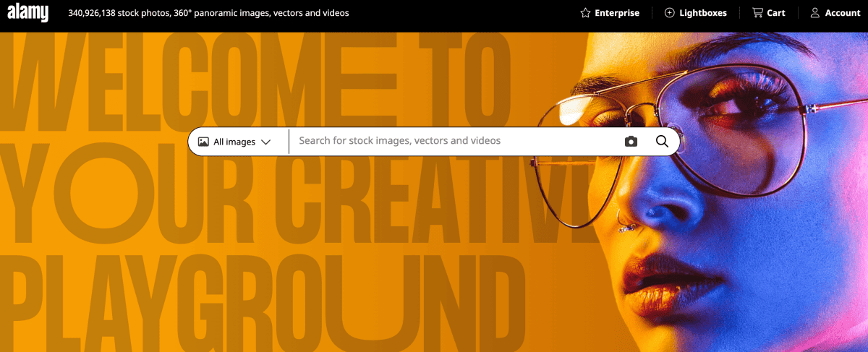Click the shopping cart icon
Viewport: 868px width, 352px height.
point(757,13)
